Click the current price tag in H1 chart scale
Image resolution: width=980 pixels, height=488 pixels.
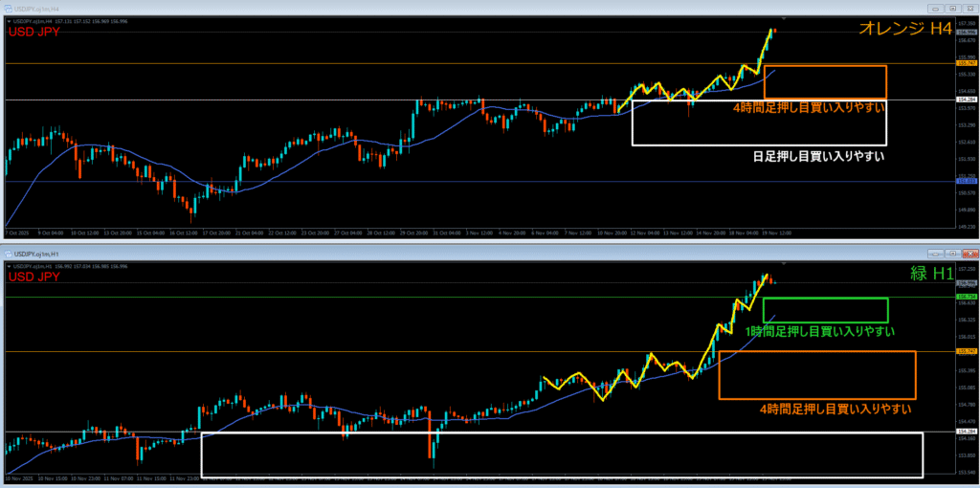point(967,283)
